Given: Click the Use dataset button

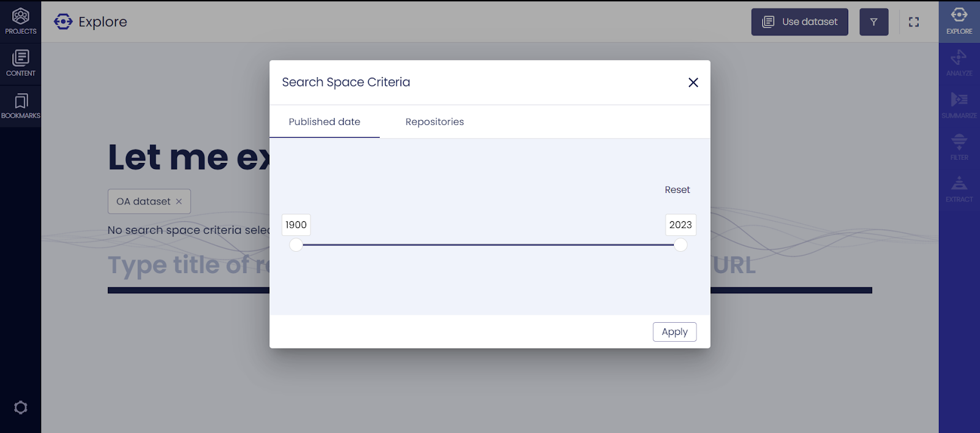Looking at the screenshot, I should [799, 22].
